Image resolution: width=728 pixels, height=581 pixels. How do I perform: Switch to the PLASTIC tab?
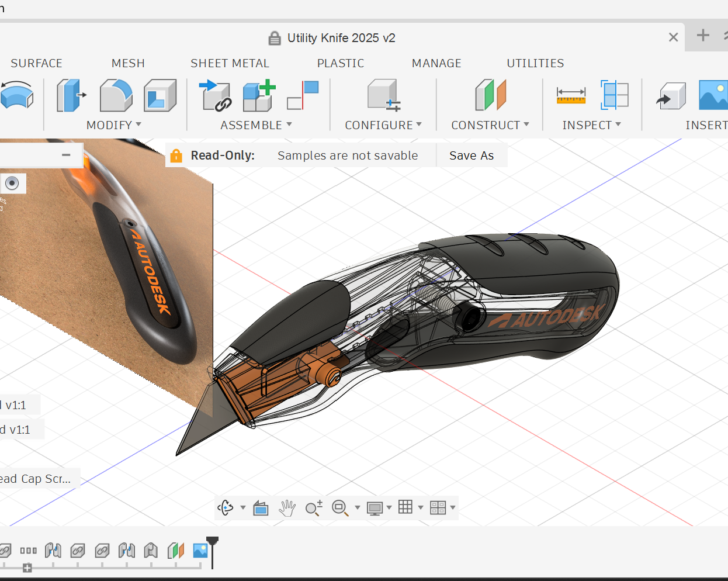[x=341, y=63]
